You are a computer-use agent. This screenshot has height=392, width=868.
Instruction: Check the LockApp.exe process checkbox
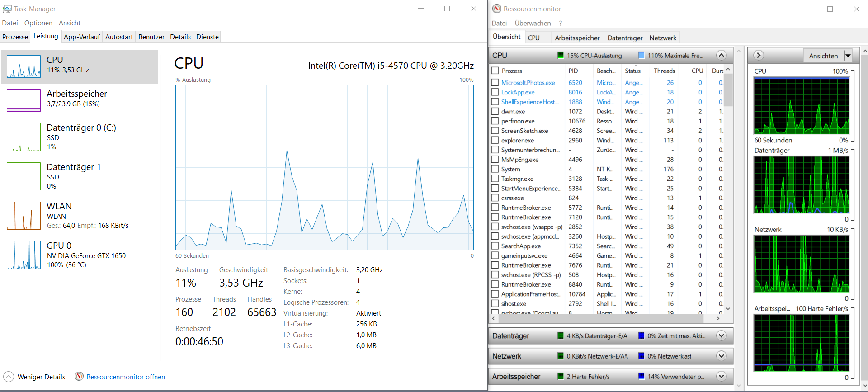495,92
